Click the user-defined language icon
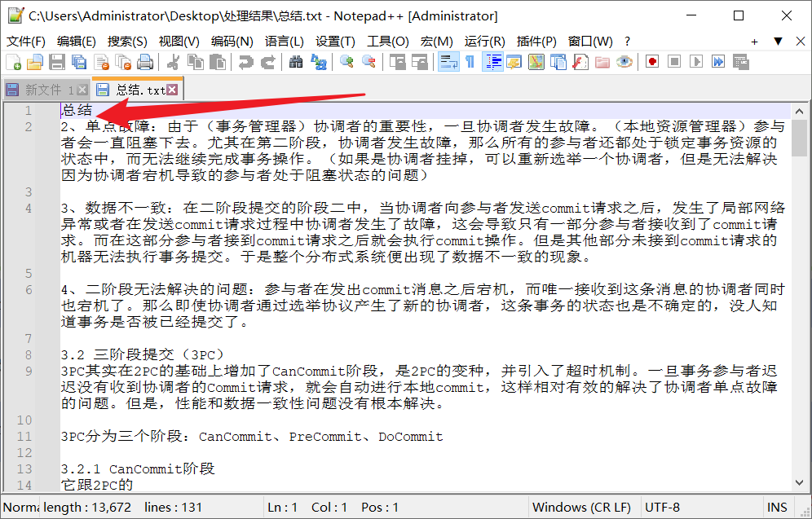Image resolution: width=812 pixels, height=519 pixels. [x=514, y=62]
